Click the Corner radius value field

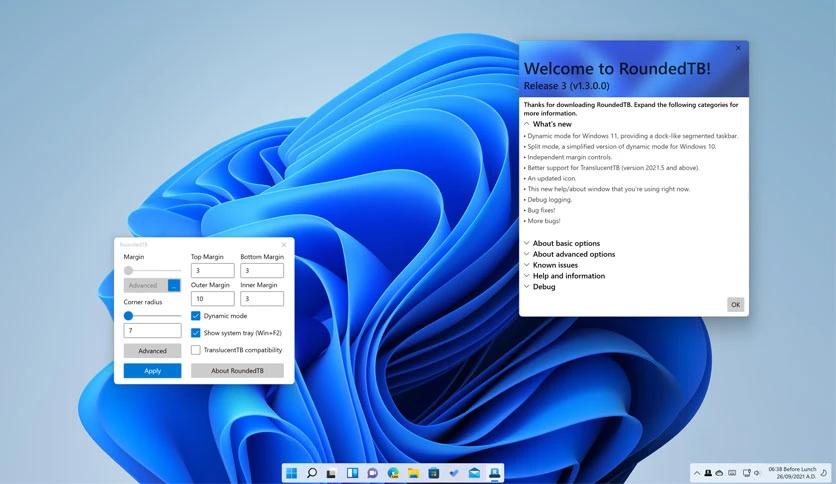pyautogui.click(x=152, y=330)
